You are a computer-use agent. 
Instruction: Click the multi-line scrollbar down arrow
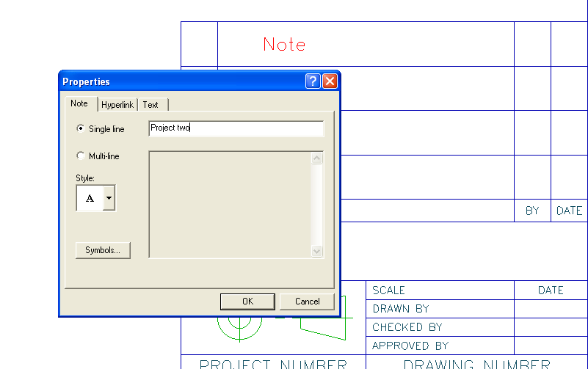[317, 251]
